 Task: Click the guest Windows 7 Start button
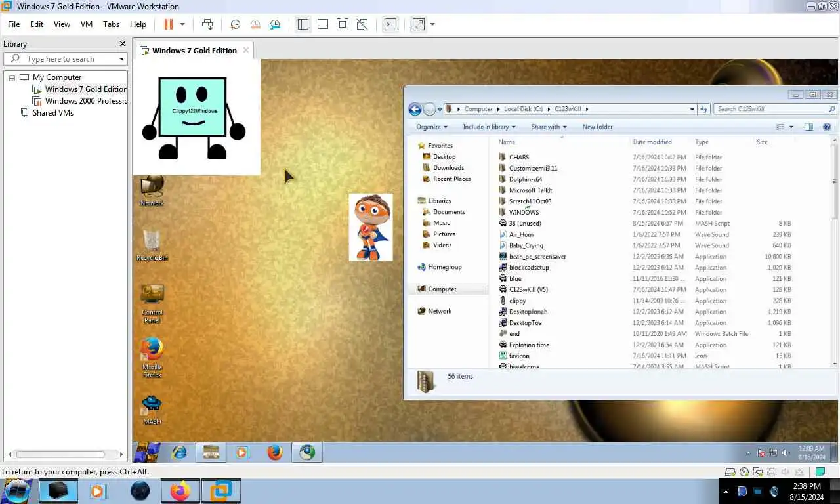tap(147, 452)
